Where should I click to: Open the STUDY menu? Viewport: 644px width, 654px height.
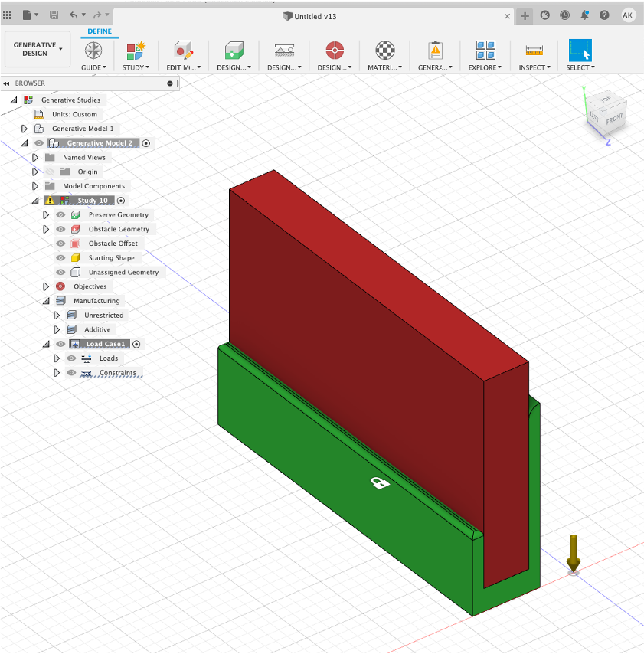click(136, 67)
